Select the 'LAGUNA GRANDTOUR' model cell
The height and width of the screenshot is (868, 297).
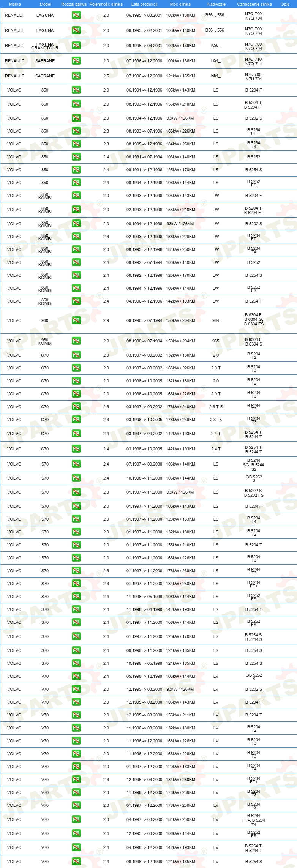coord(45,46)
